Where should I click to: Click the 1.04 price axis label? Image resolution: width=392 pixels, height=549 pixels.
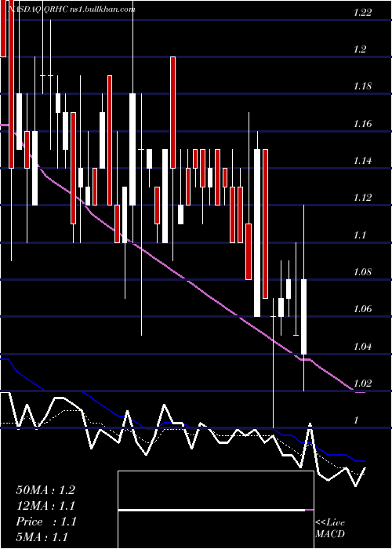tap(362, 347)
